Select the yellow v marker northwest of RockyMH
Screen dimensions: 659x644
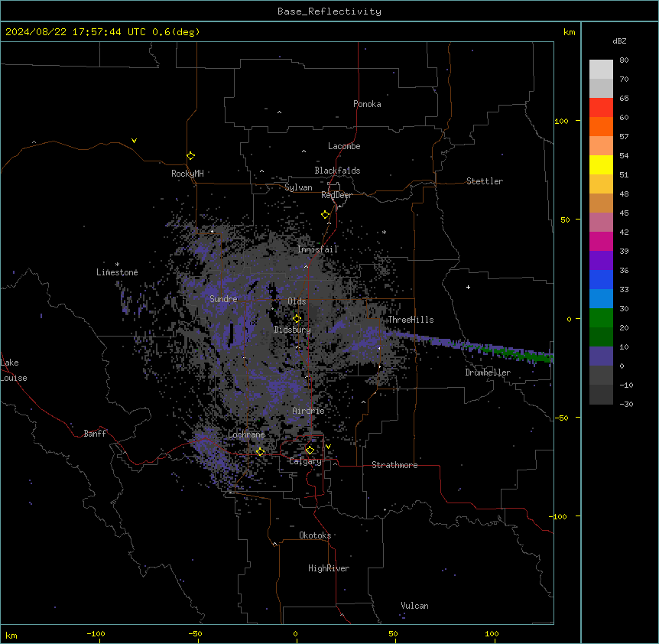134,141
